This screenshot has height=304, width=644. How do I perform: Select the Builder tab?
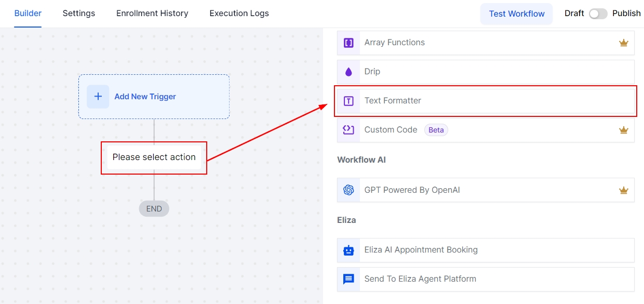click(x=28, y=14)
